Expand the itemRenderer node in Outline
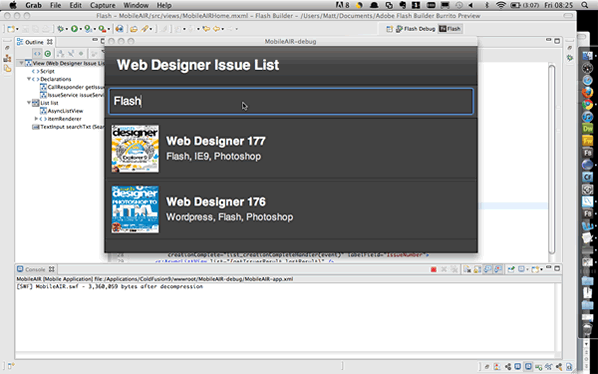 click(x=36, y=119)
